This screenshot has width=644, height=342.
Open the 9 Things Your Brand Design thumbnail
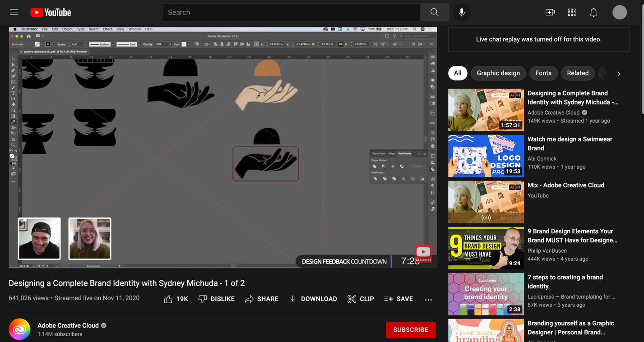pos(486,248)
